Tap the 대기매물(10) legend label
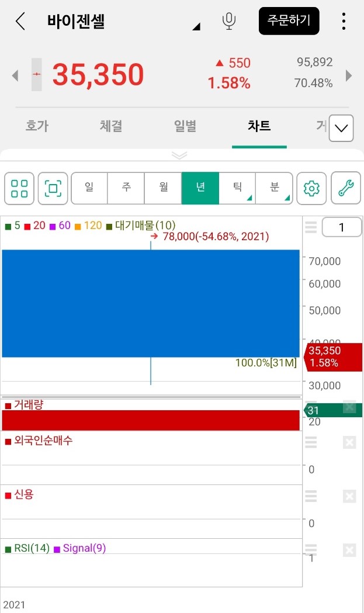The image size is (364, 613). click(x=141, y=226)
